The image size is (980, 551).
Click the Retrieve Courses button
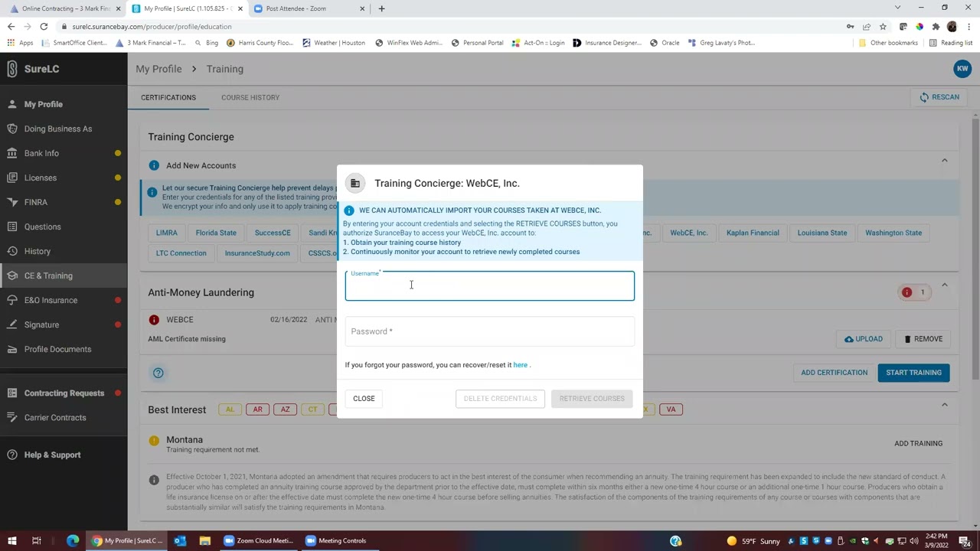tap(592, 399)
